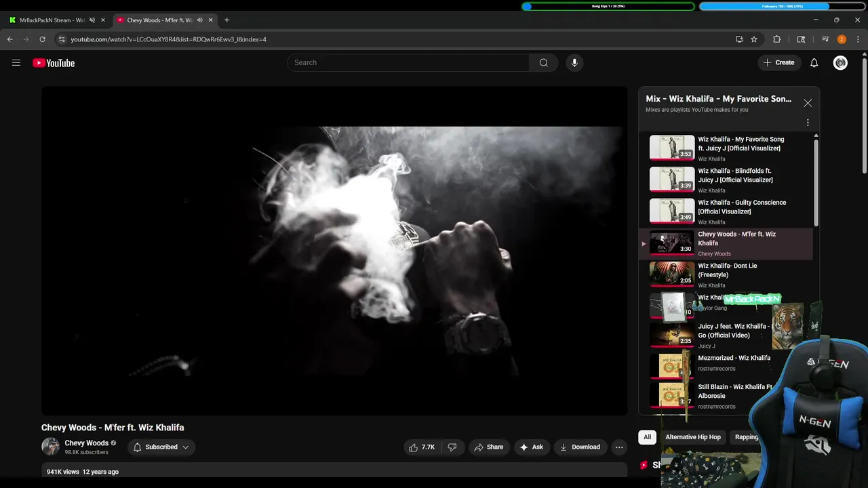Click the mix title Wiz Khalifa heading
Viewport: 868px width, 488px height.
pyautogui.click(x=718, y=99)
